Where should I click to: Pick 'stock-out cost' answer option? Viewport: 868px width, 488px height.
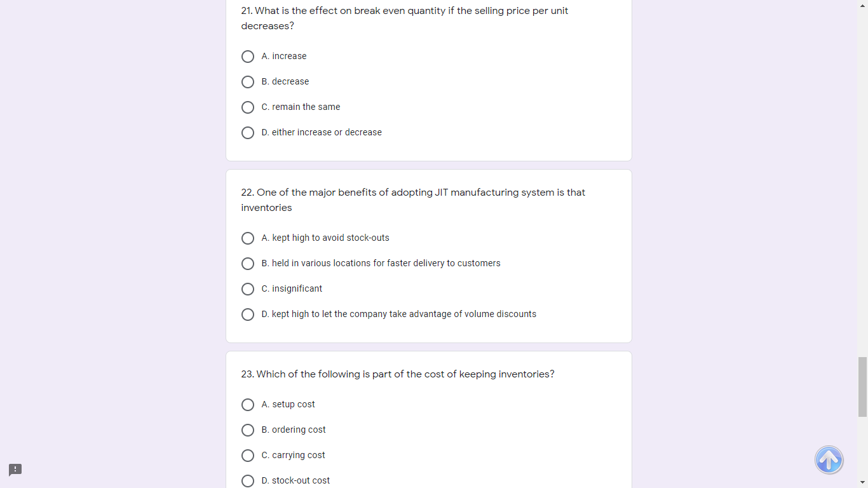click(x=248, y=480)
